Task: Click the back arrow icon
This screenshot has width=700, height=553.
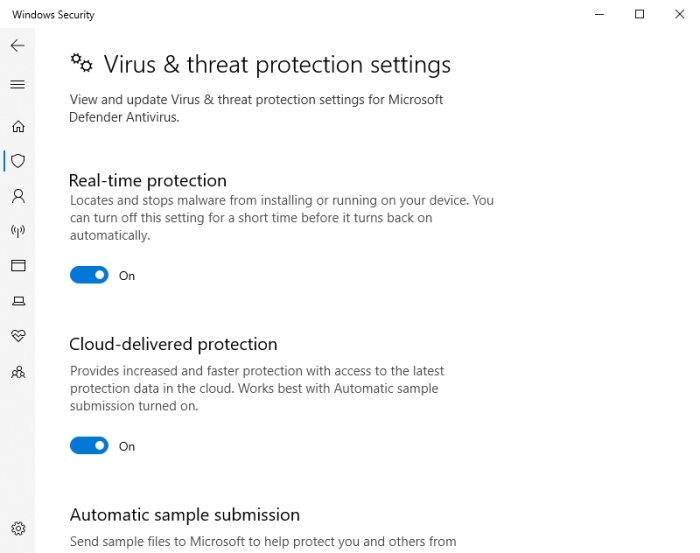Action: (x=17, y=46)
